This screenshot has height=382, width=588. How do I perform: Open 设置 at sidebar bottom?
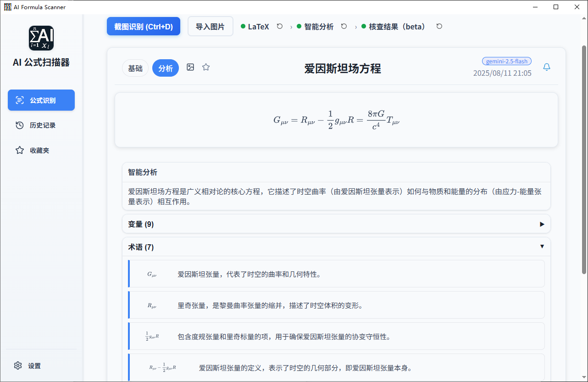click(41, 366)
